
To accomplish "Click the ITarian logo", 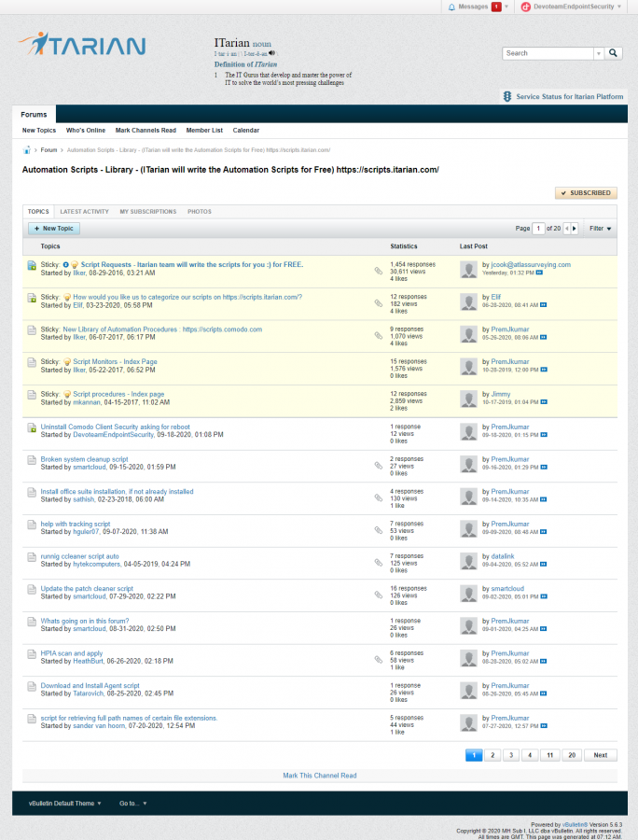I will pos(82,44).
